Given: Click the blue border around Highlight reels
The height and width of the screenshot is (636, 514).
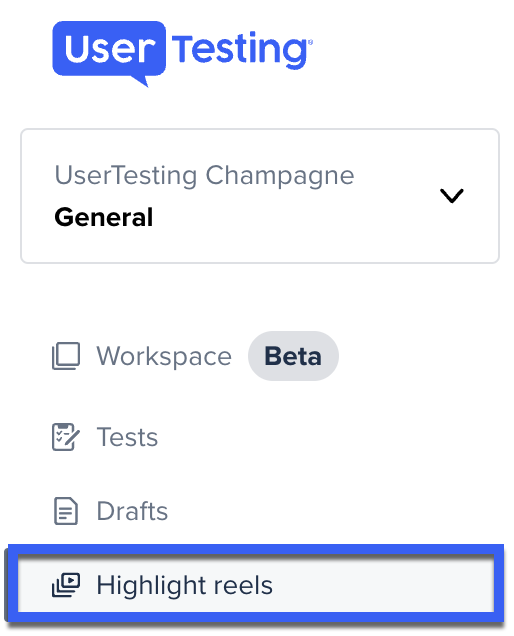Looking at the screenshot, I should point(256,550).
